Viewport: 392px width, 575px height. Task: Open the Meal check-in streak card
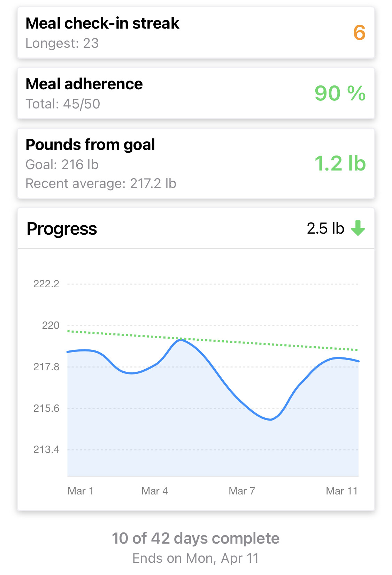(196, 33)
